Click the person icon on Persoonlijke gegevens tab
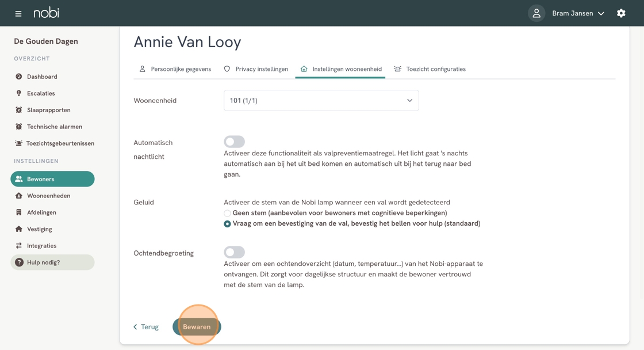The height and width of the screenshot is (350, 644). tap(142, 69)
